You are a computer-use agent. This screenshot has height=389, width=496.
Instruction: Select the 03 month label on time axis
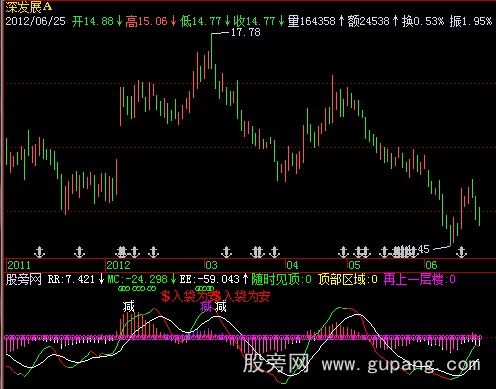211,265
